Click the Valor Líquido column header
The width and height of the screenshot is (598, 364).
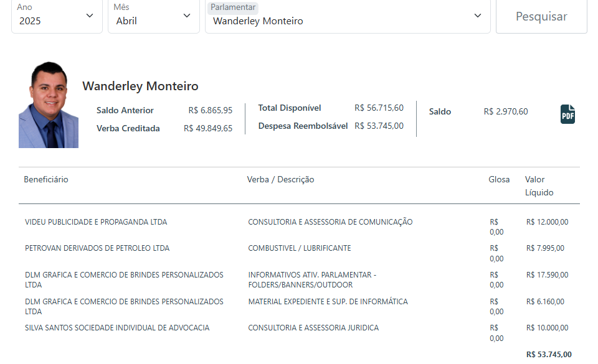point(539,186)
